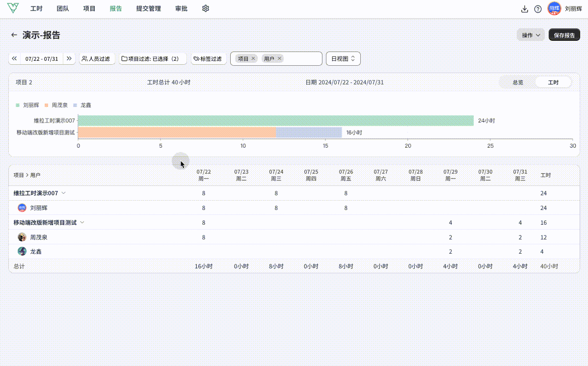
Task: Remove the 用户 grouping tag
Action: pyautogui.click(x=279, y=58)
